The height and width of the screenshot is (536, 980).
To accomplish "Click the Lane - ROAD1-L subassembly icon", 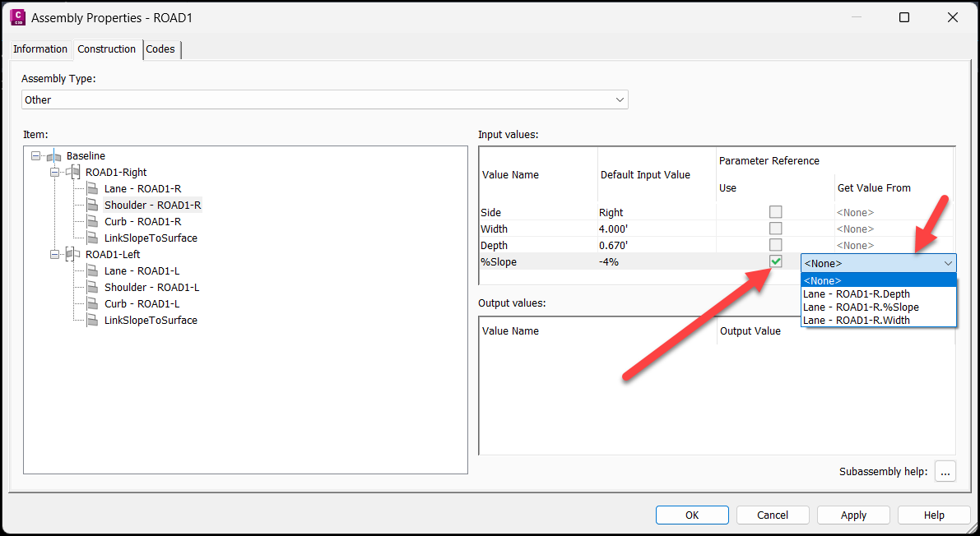I will [x=92, y=270].
